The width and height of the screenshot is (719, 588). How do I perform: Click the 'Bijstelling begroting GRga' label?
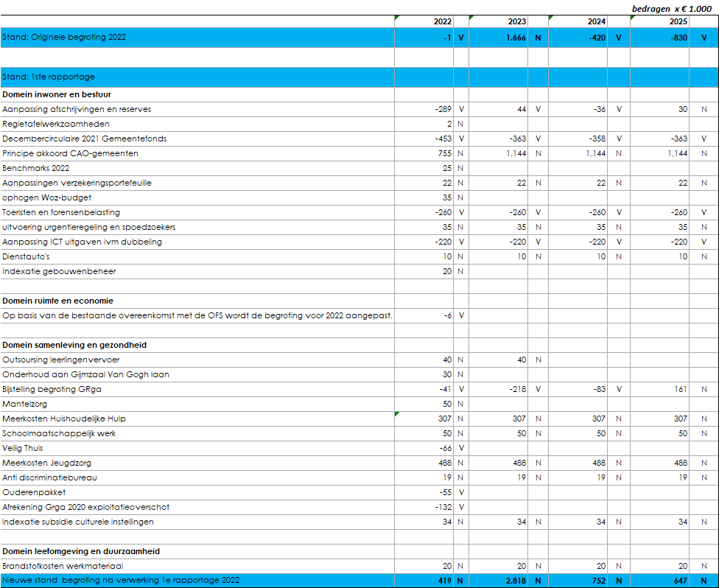[52, 389]
